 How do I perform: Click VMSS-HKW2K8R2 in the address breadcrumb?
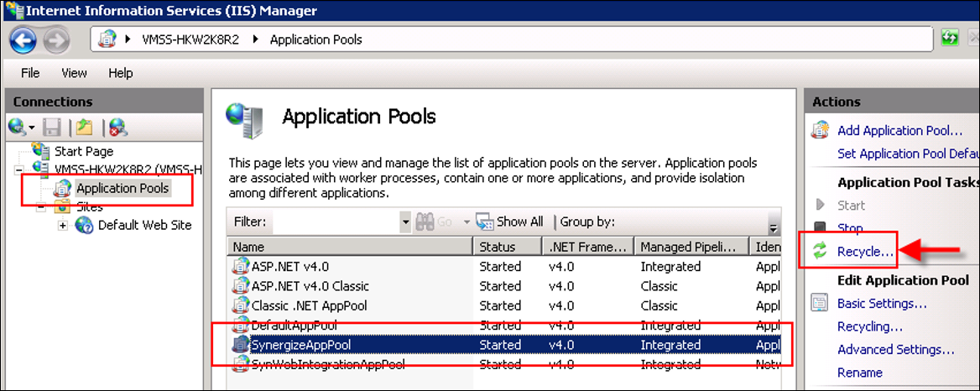point(190,40)
